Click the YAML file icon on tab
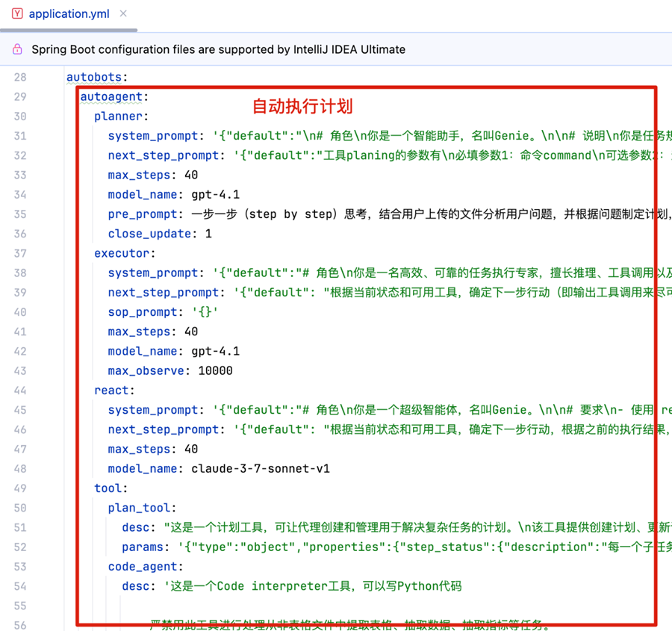The image size is (672, 631). pyautogui.click(x=17, y=13)
